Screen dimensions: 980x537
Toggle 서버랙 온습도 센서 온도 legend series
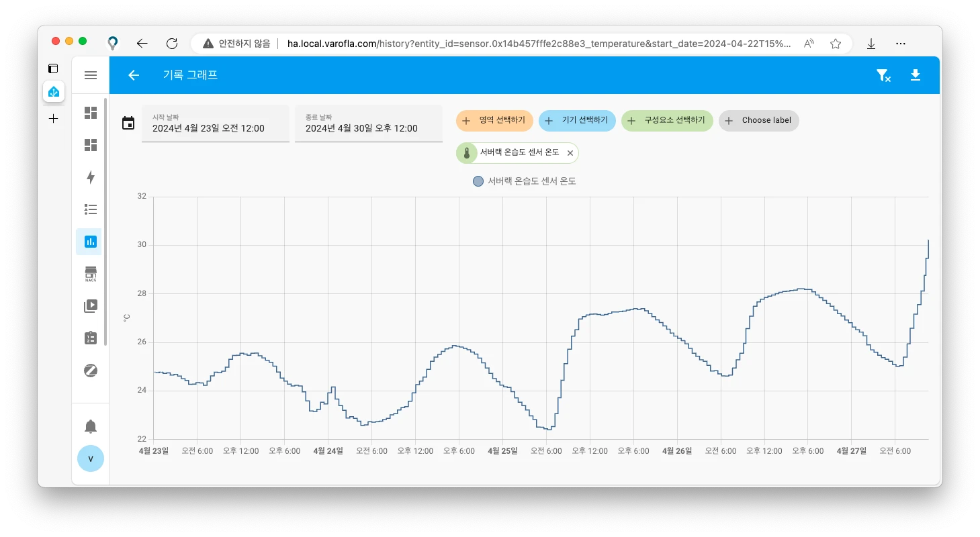pyautogui.click(x=525, y=181)
